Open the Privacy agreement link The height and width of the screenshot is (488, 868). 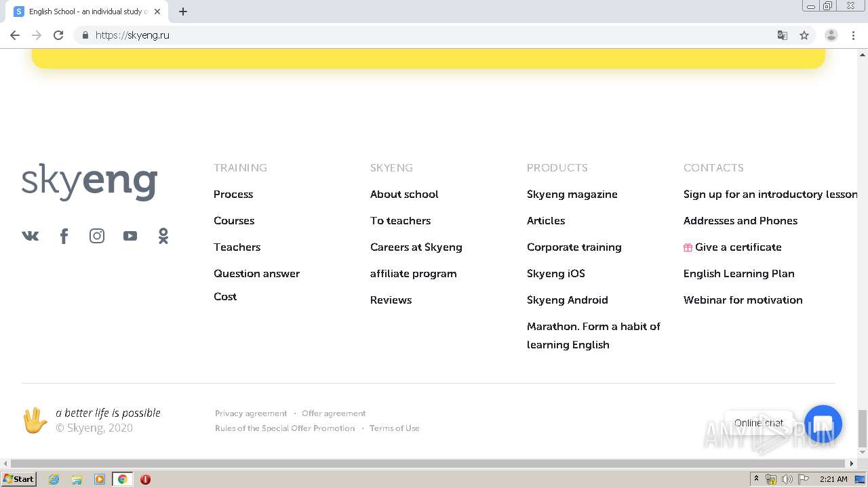click(x=251, y=413)
